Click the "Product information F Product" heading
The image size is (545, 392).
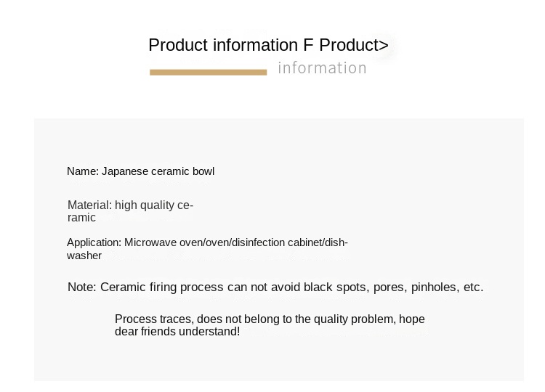point(262,45)
